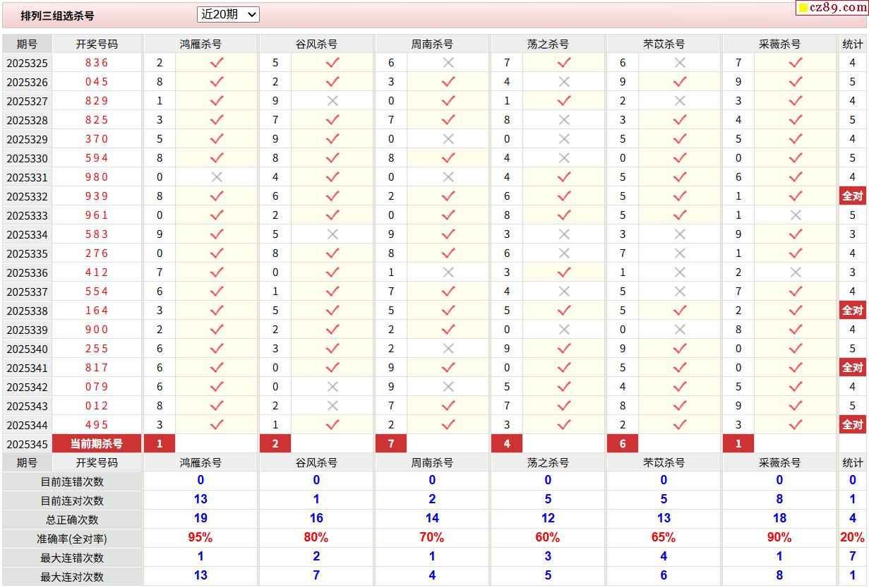
Task: Click current kill number 7 under 周南杀号
Action: coord(391,444)
